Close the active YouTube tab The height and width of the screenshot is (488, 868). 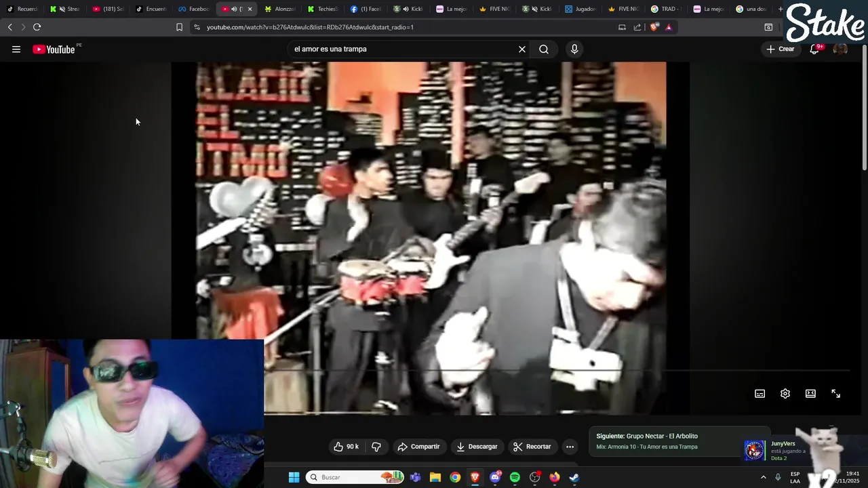pyautogui.click(x=250, y=9)
